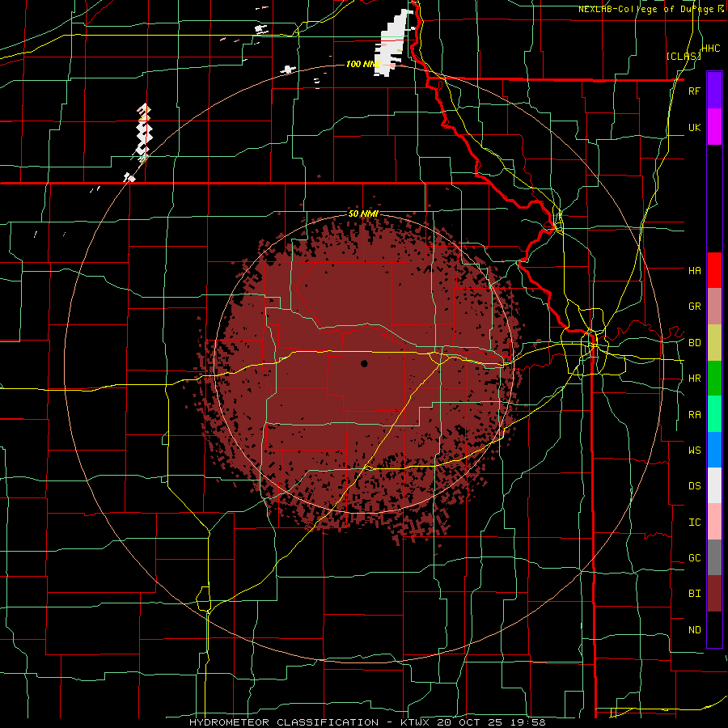Click the 'UK' legend label
Image resolution: width=728 pixels, height=728 pixels.
(x=694, y=127)
